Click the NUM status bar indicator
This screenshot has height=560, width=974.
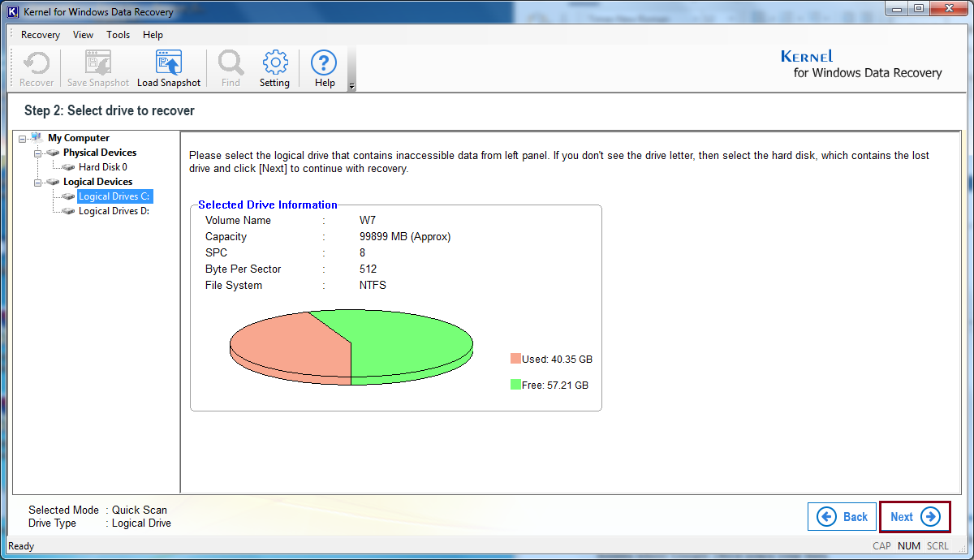(x=909, y=546)
